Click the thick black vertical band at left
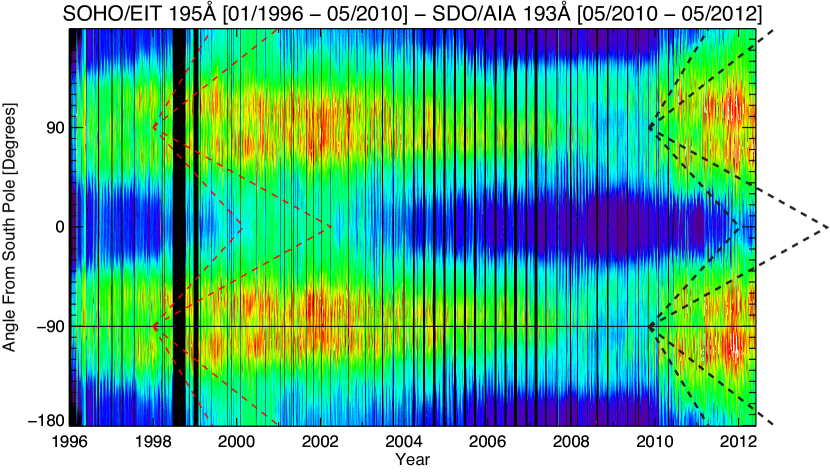The image size is (830, 473). click(x=179, y=227)
